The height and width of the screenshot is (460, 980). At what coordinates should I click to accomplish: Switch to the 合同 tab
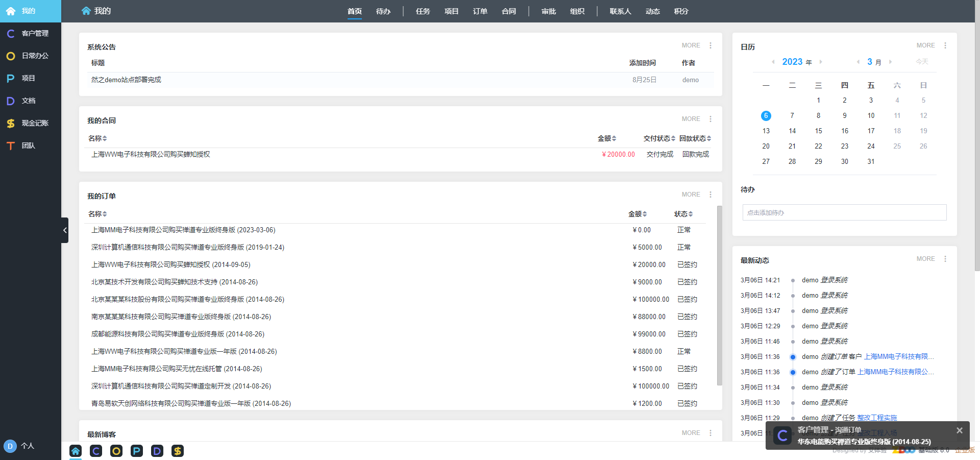[x=509, y=11]
